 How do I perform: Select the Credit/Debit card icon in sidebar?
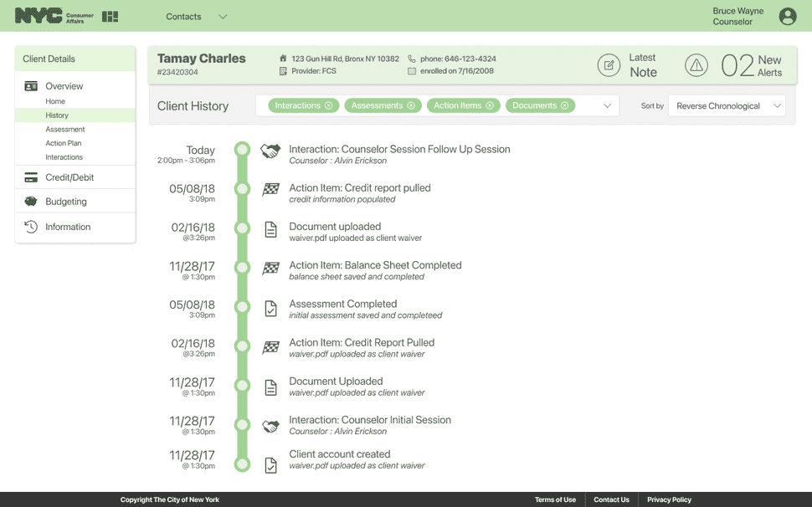(x=31, y=177)
